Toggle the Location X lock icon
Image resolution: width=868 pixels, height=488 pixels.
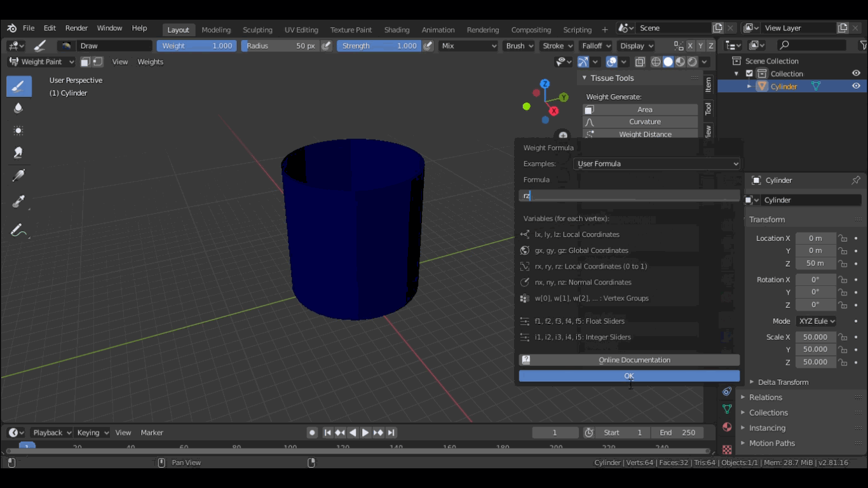click(x=843, y=238)
